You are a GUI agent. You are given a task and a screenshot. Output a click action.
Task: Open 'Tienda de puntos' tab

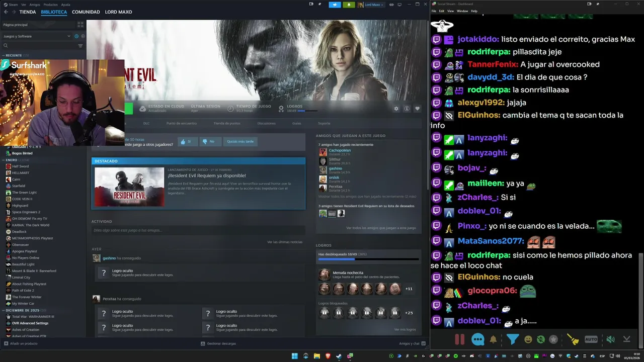coord(227,123)
